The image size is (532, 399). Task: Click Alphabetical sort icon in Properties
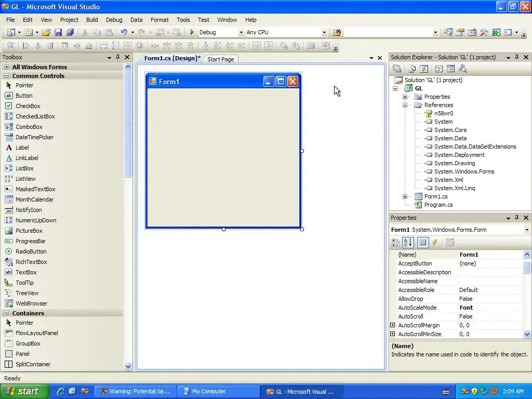click(408, 243)
